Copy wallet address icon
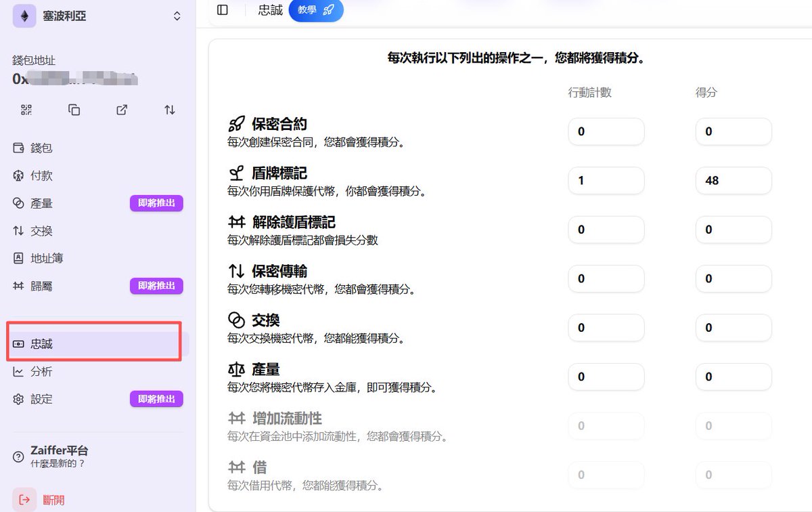 coord(74,110)
